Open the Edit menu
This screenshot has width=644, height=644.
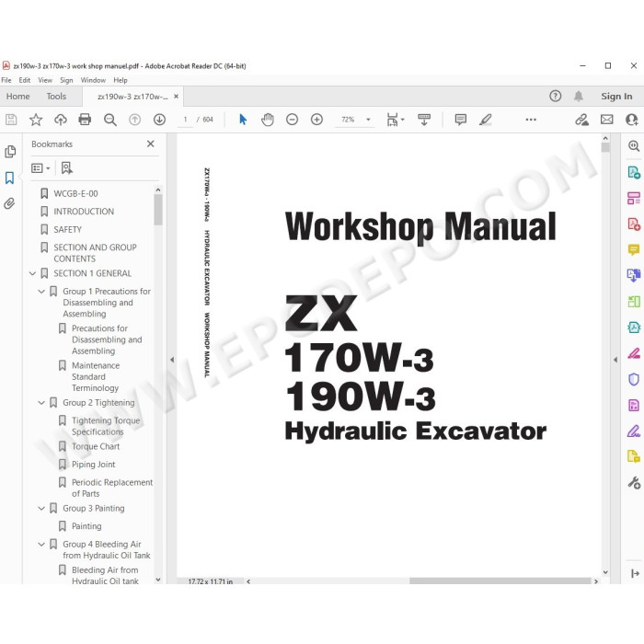25,80
